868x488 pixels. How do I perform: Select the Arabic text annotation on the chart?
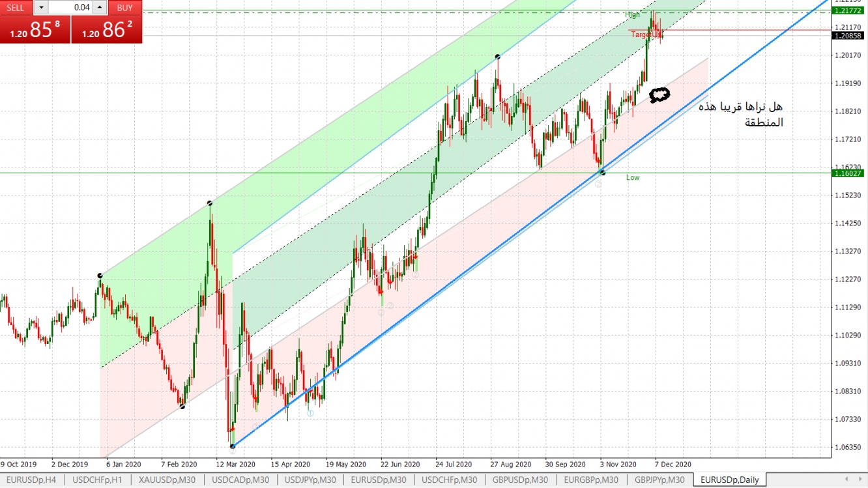[x=740, y=115]
